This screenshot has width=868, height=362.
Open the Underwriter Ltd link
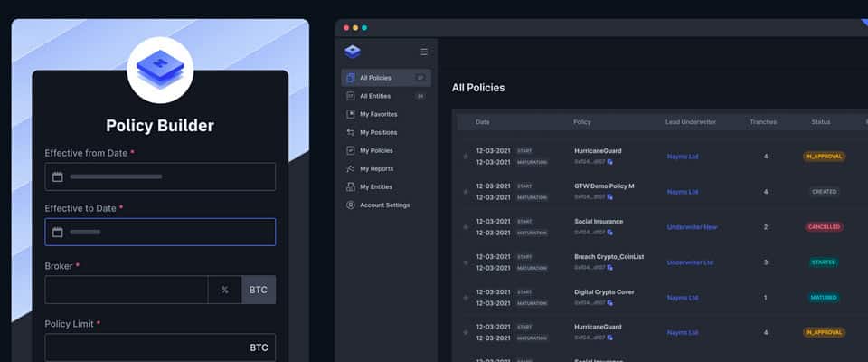690,262
